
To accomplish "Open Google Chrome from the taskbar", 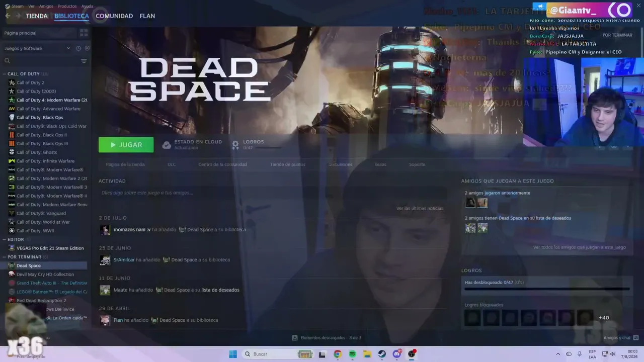I will click(337, 354).
